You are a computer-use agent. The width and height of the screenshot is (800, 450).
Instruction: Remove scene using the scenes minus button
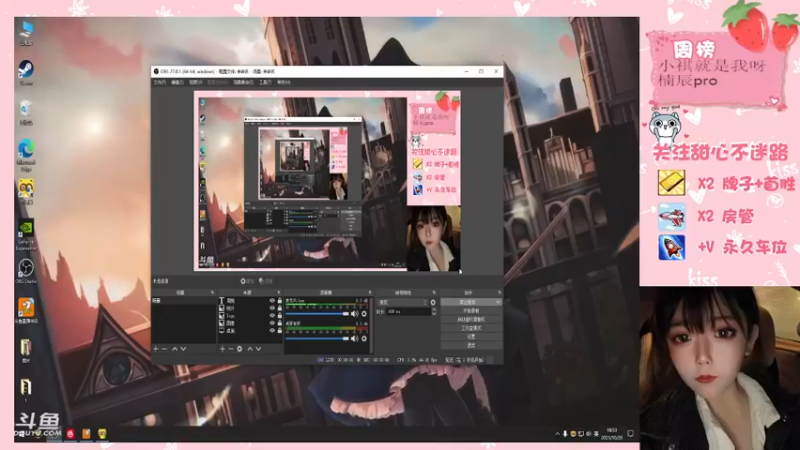pos(164,348)
